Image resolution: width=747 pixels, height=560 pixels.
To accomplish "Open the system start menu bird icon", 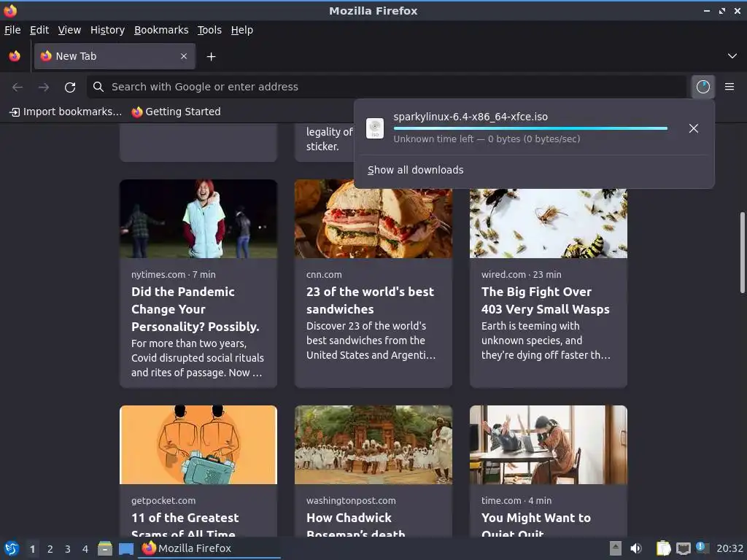I will (x=12, y=548).
